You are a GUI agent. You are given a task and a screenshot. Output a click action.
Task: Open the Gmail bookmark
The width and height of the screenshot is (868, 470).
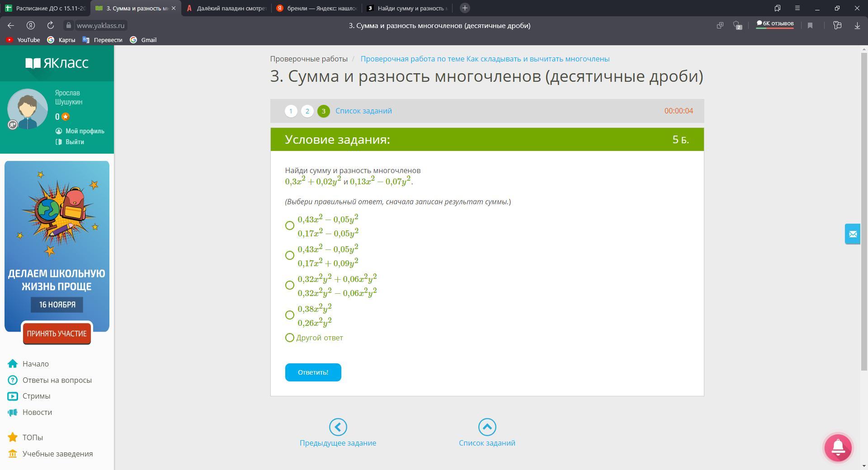pyautogui.click(x=143, y=40)
